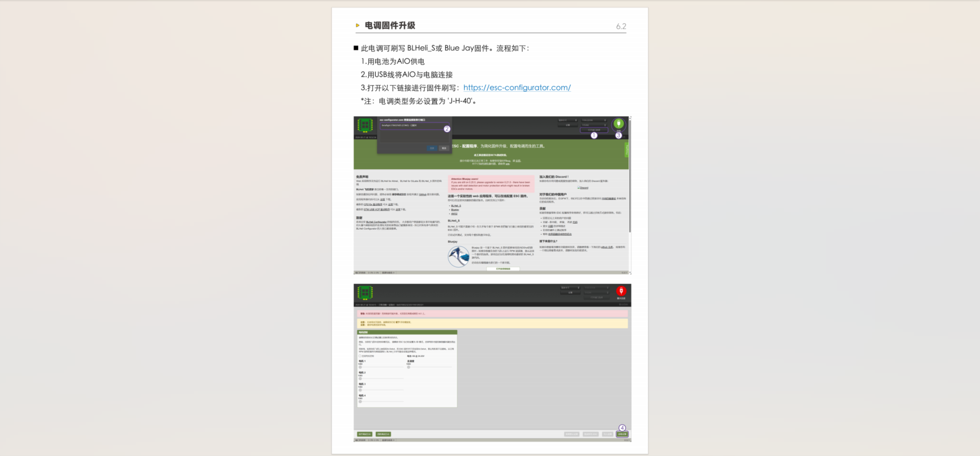Click the broken Discord image link
Screen dimensions: 980x456
pyautogui.click(x=583, y=188)
